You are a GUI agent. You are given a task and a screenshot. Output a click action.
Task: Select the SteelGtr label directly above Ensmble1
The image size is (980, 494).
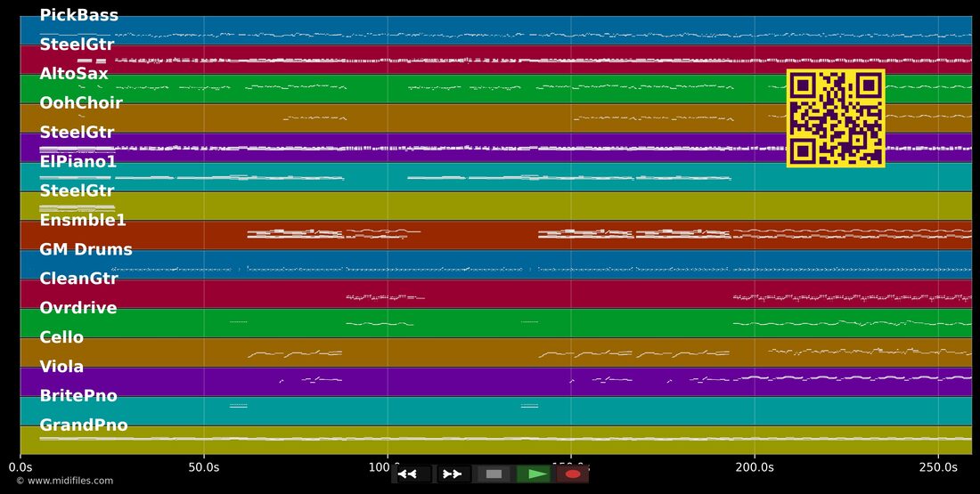(x=77, y=190)
